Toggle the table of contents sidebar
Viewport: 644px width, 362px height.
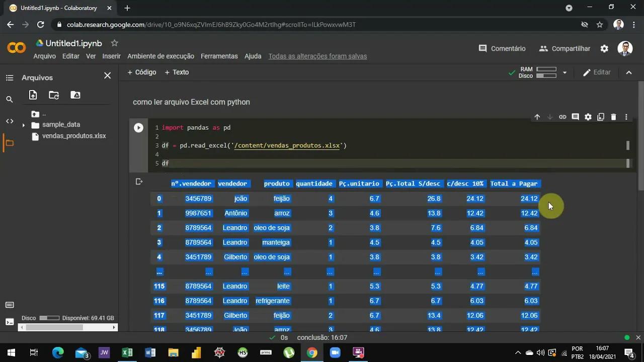pyautogui.click(x=10, y=78)
